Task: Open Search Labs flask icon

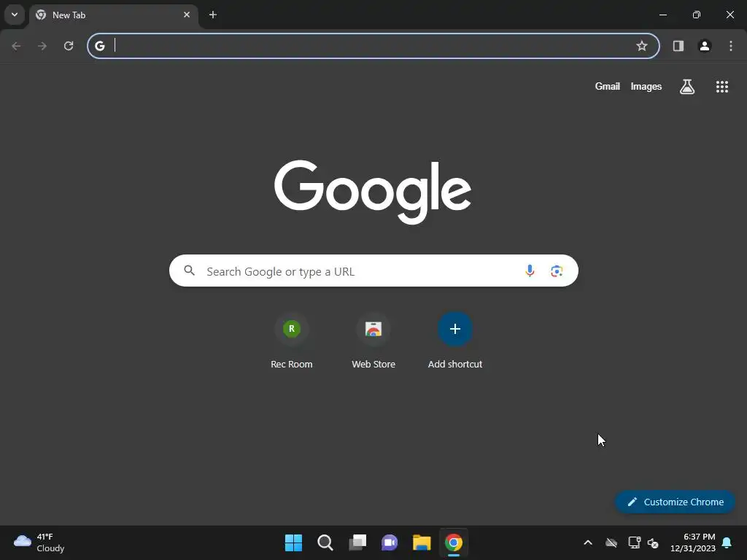Action: (x=687, y=87)
